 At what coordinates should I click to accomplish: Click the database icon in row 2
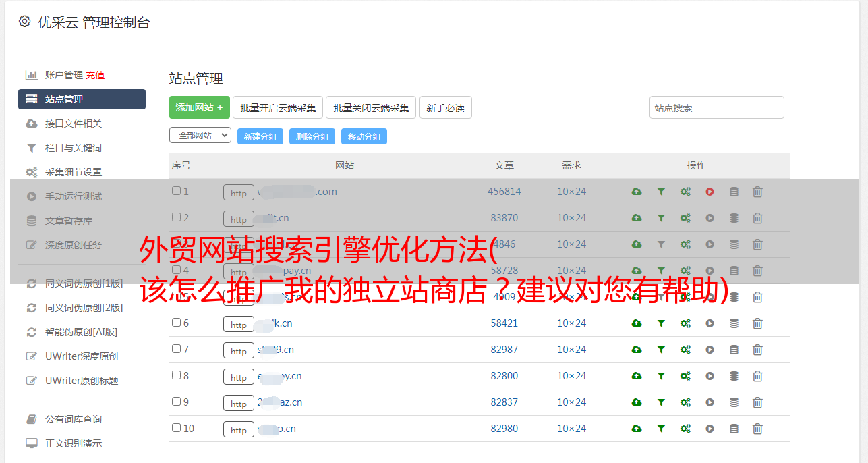(x=734, y=218)
